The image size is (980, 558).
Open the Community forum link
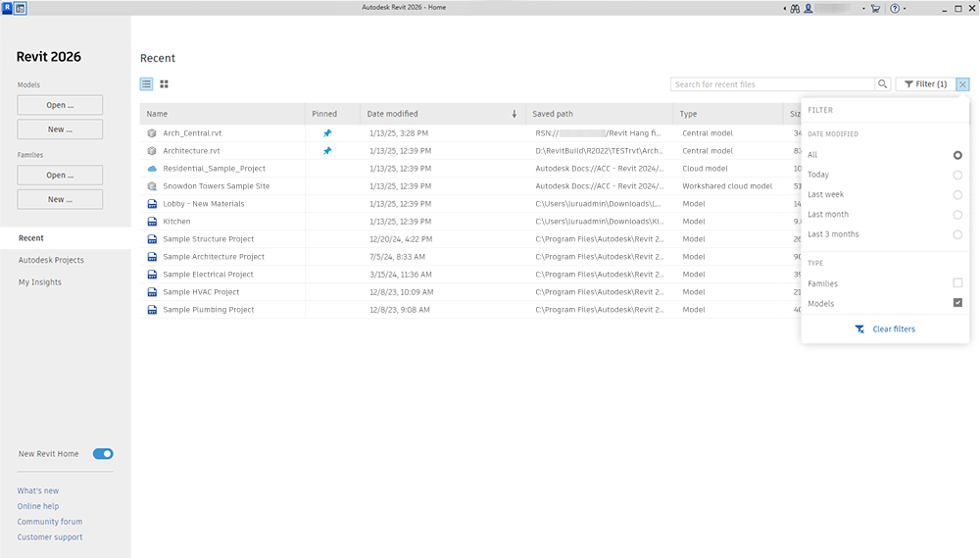click(50, 522)
